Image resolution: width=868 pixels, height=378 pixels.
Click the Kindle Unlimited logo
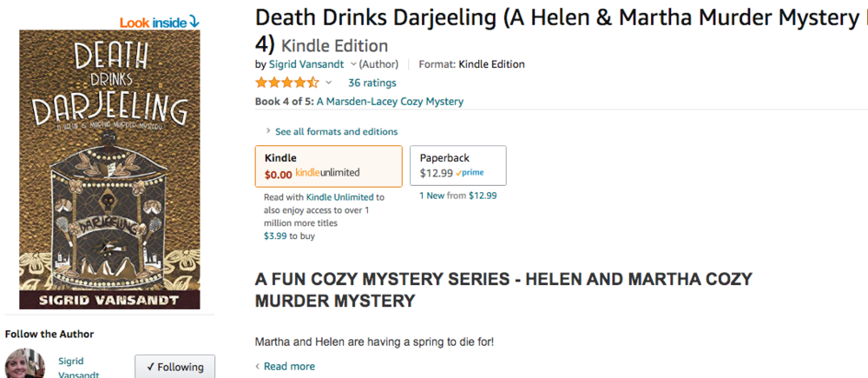point(327,172)
